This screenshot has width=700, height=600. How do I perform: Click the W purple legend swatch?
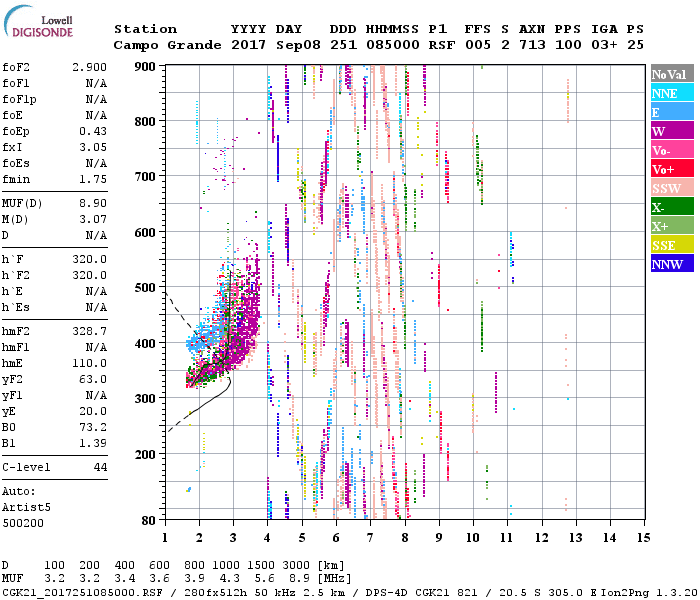click(672, 131)
